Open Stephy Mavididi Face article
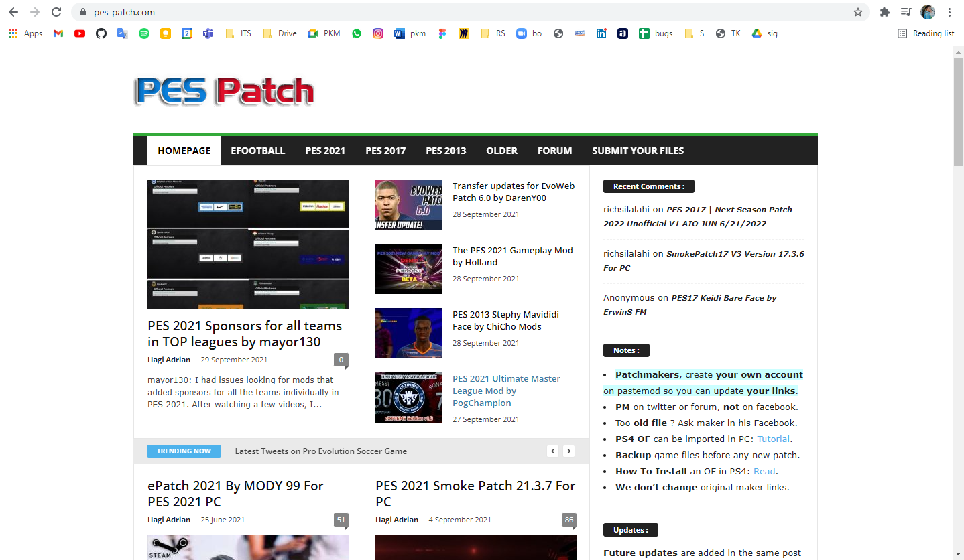Screen dimensions: 964x560 click(505, 320)
